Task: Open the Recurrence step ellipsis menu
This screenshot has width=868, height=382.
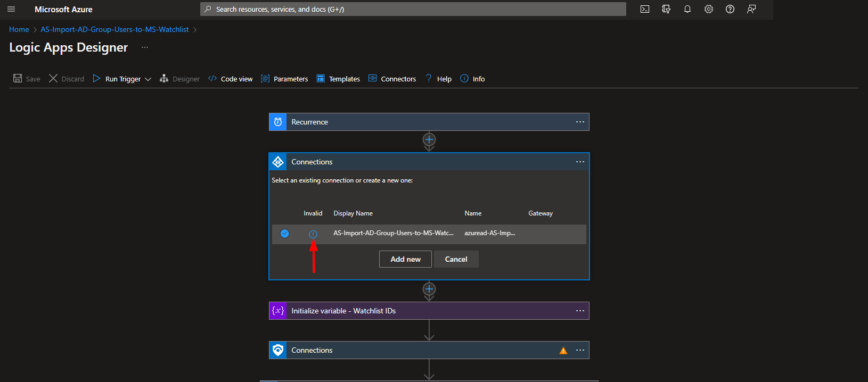Action: point(580,122)
